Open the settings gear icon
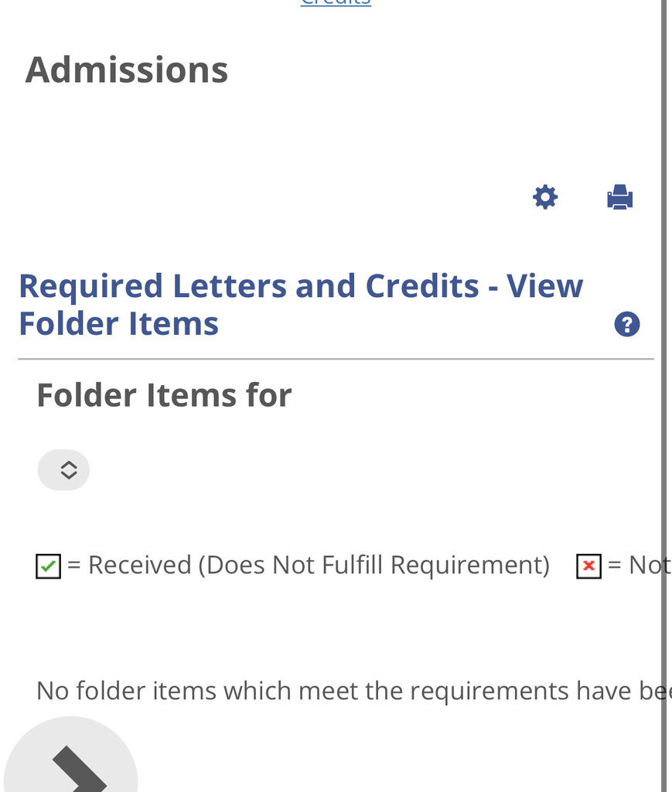The image size is (672, 792). coord(545,197)
